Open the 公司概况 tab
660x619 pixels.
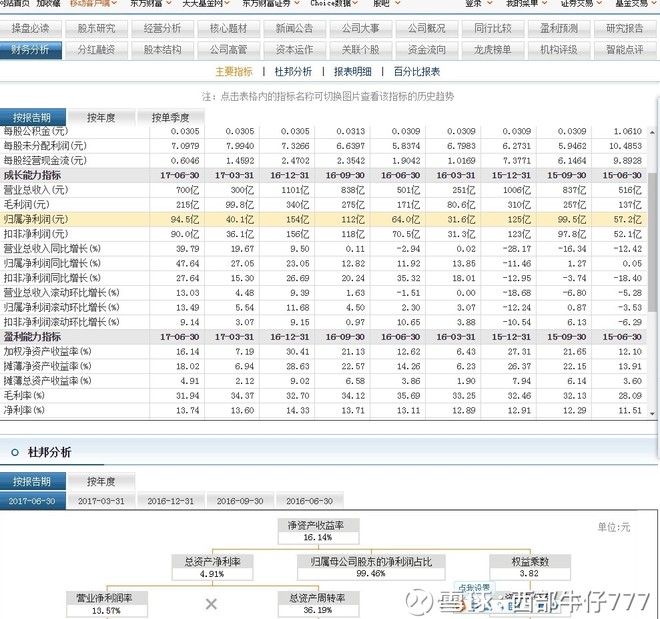click(427, 29)
